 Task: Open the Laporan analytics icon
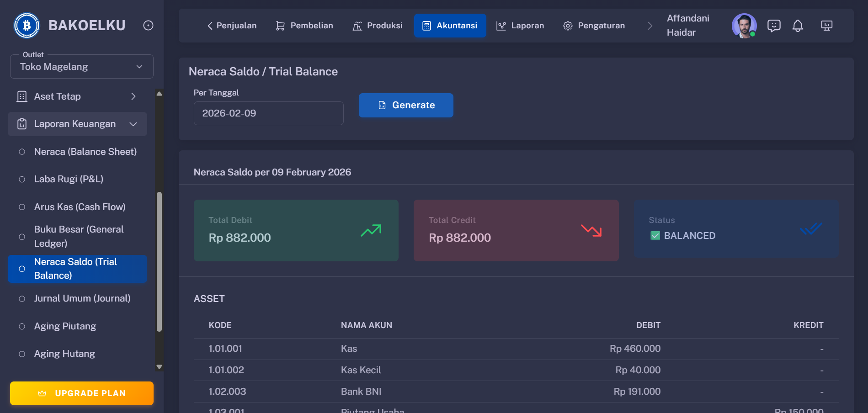point(501,26)
